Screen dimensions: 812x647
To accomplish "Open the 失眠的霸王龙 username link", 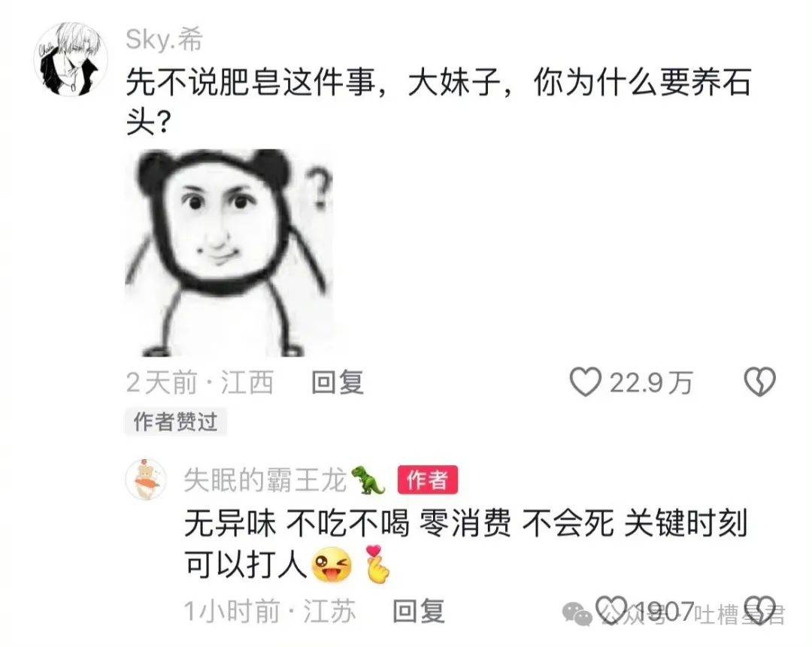I will pos(265,480).
